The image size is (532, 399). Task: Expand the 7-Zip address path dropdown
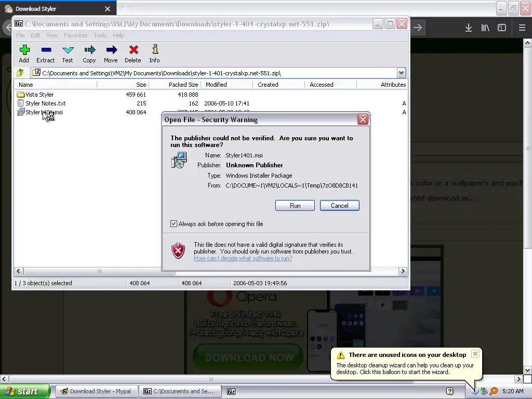pyautogui.click(x=401, y=73)
